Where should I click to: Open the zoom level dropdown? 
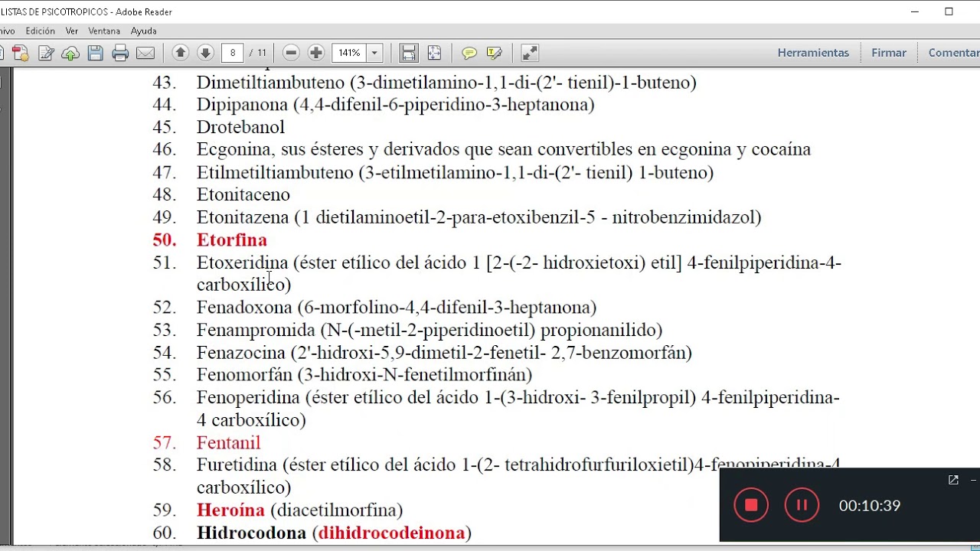tap(374, 52)
